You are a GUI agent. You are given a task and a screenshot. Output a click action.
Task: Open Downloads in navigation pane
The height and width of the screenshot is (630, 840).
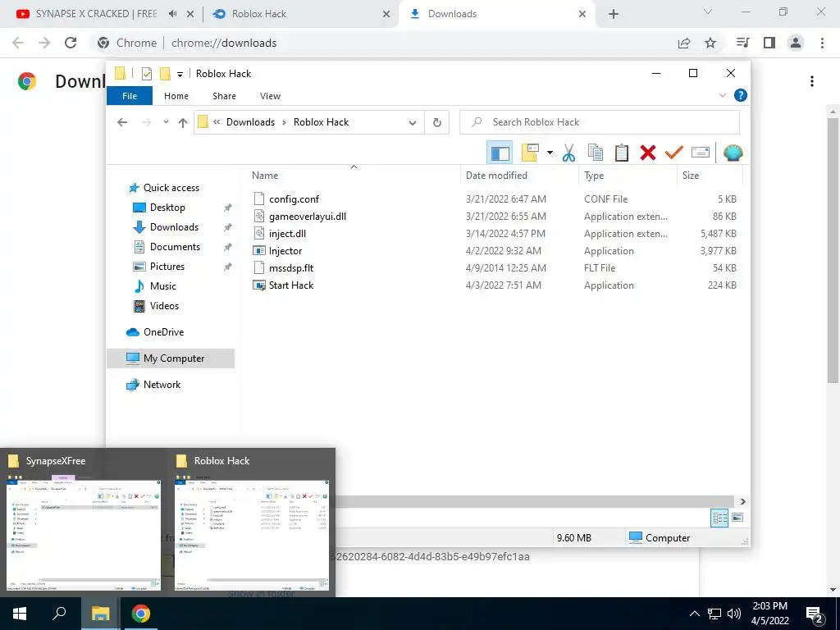pyautogui.click(x=174, y=227)
